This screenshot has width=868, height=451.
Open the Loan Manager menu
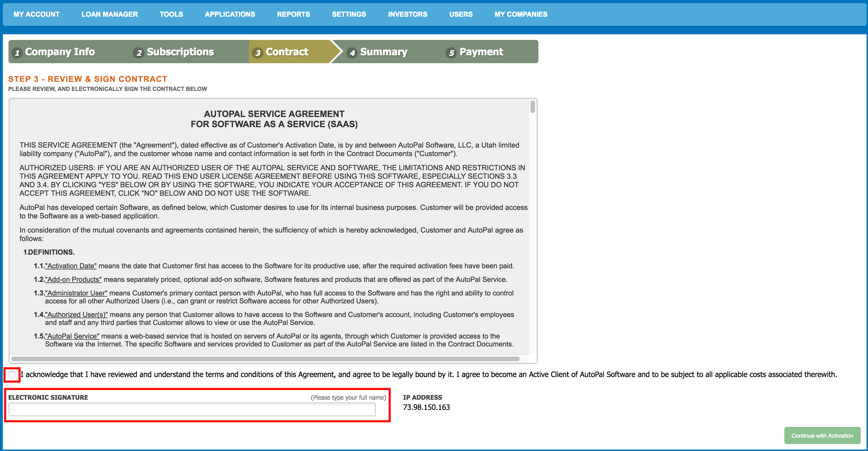109,14
